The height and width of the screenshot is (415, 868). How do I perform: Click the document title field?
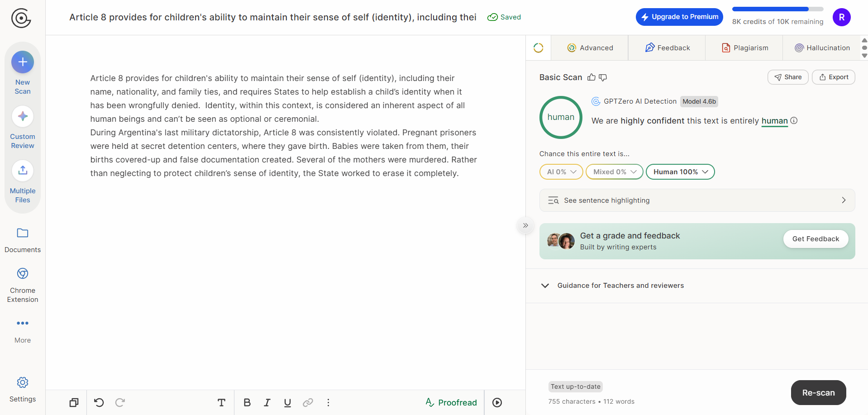tap(273, 17)
